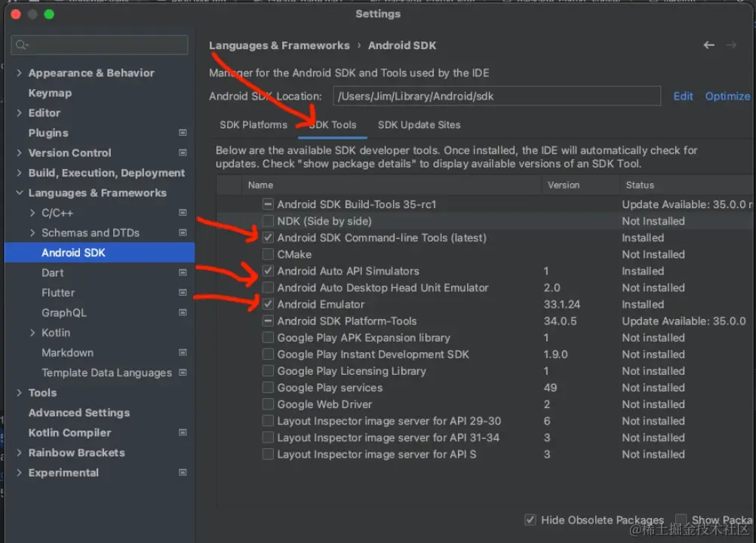Click the project-level icon beside Version Control

click(x=183, y=152)
